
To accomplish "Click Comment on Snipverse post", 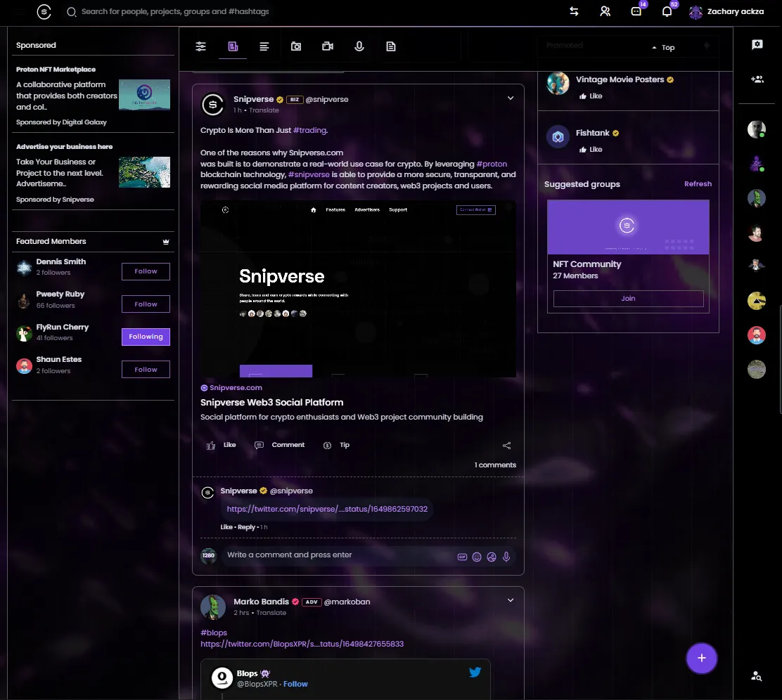I will point(279,445).
